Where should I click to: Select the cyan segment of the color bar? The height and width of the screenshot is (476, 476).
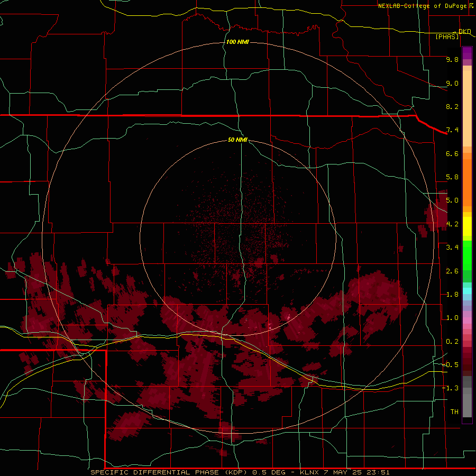[x=467, y=291]
